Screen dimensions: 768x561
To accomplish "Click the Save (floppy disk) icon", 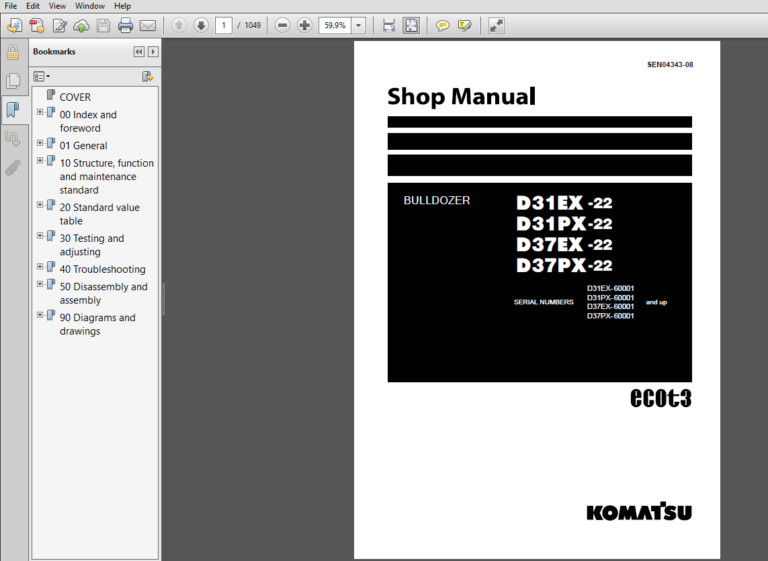I will [103, 25].
